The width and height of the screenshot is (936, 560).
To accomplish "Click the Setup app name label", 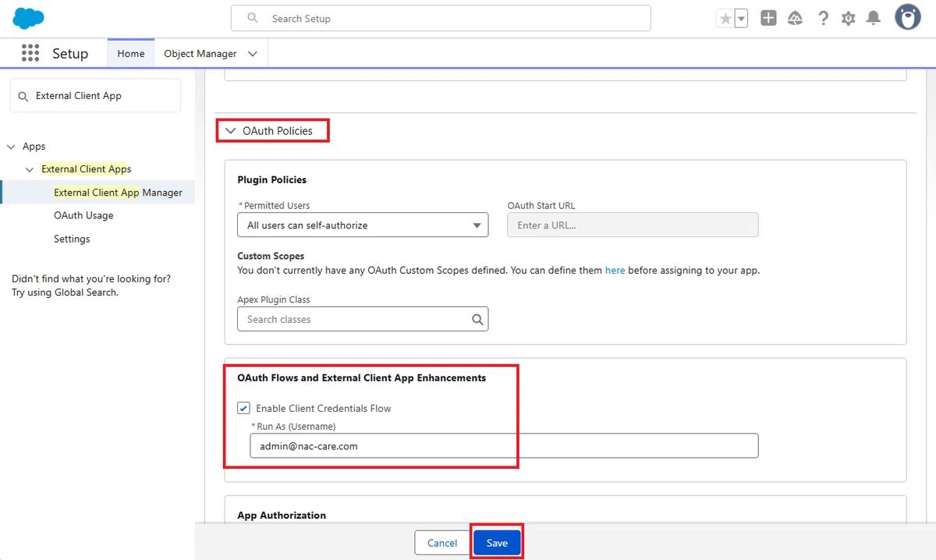I will [70, 54].
